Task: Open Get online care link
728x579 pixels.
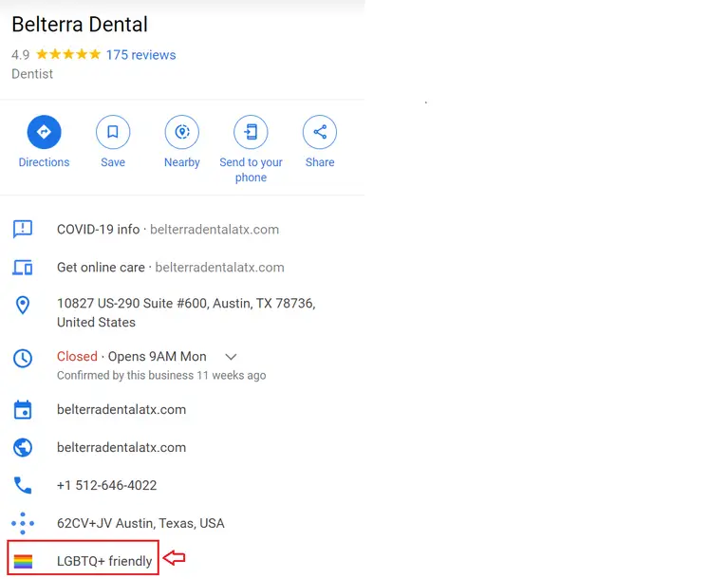Action: [x=171, y=268]
